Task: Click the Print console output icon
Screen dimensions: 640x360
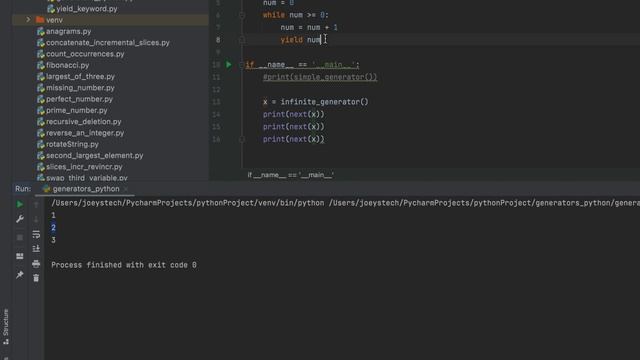Action: (x=36, y=264)
